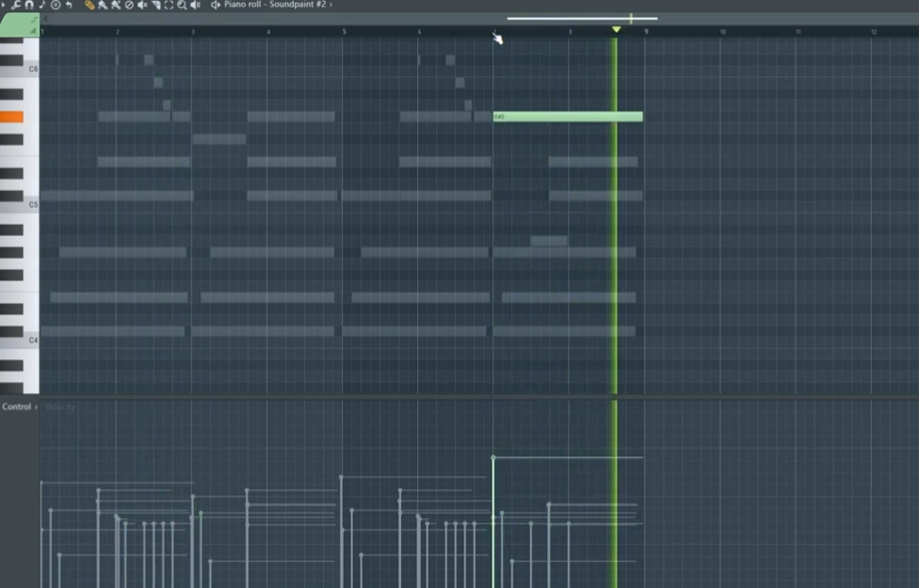Click the arrow after Soundpaint #2 title
This screenshot has width=919, height=588.
point(331,5)
